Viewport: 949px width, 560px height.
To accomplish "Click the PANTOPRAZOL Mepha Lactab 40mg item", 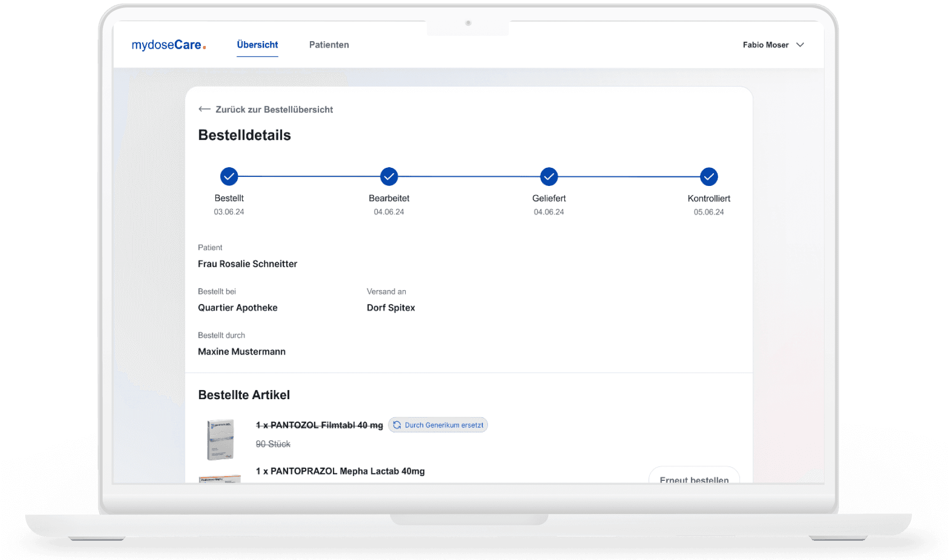I will tap(340, 471).
